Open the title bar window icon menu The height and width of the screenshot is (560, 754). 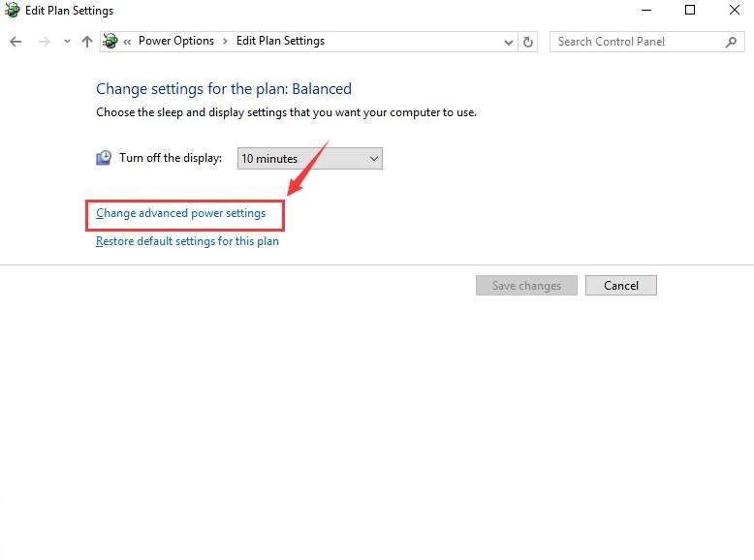13,11
